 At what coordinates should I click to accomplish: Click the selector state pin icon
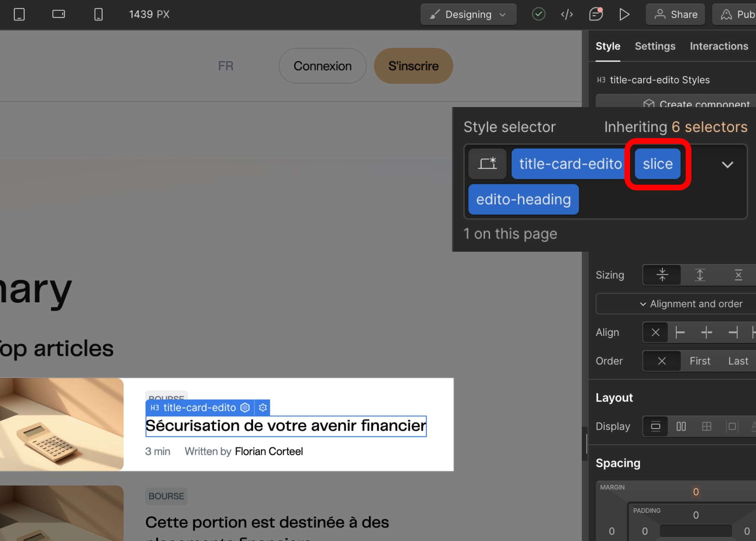click(488, 164)
